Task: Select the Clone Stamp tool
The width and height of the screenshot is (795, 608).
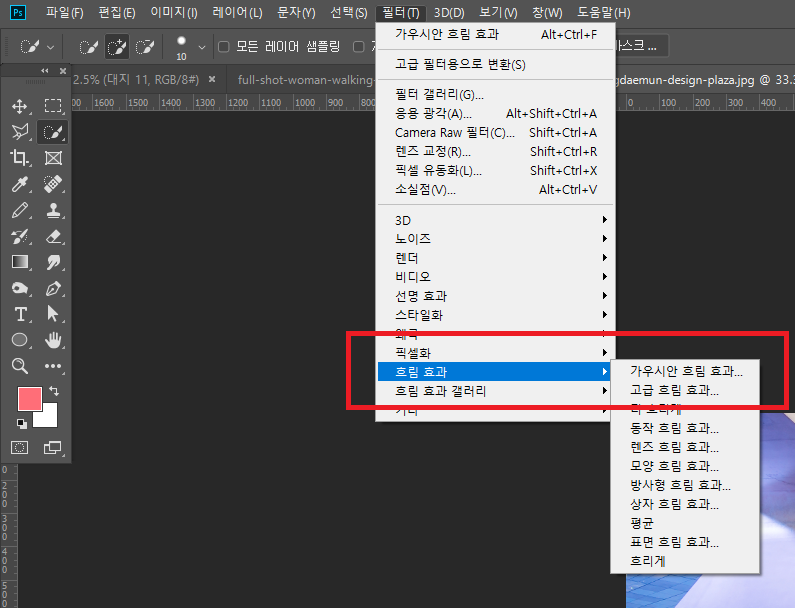Action: coord(53,210)
